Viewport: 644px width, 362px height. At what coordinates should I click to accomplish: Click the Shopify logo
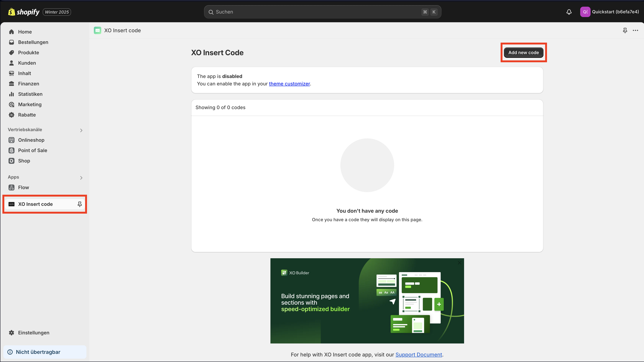pos(24,12)
